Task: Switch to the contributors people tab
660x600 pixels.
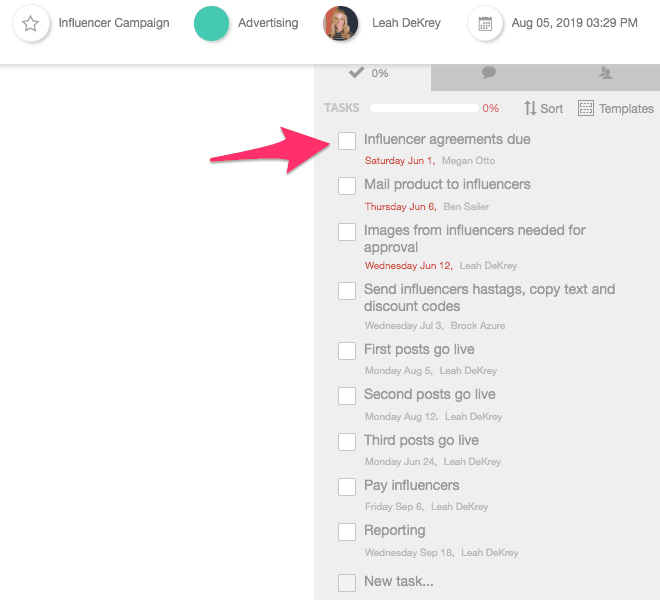Action: [605, 73]
